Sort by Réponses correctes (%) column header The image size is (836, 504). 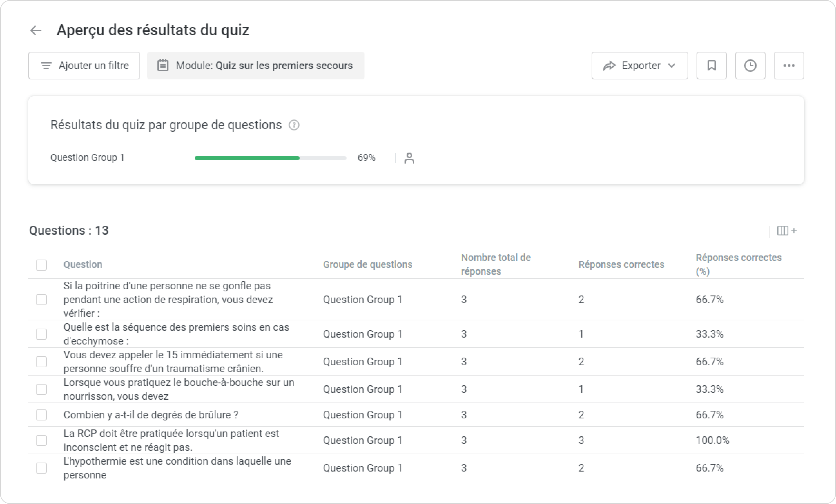tap(738, 264)
